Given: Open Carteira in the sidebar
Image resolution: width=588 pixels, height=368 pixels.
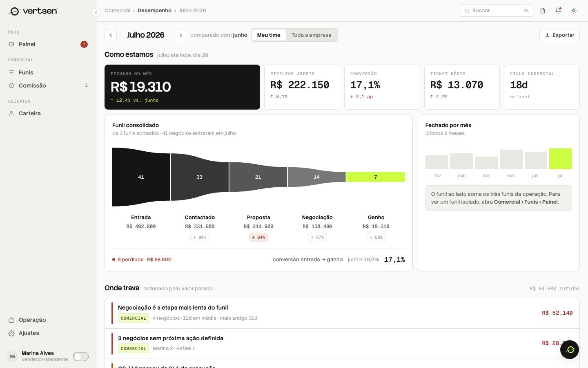Looking at the screenshot, I should (x=48, y=113).
